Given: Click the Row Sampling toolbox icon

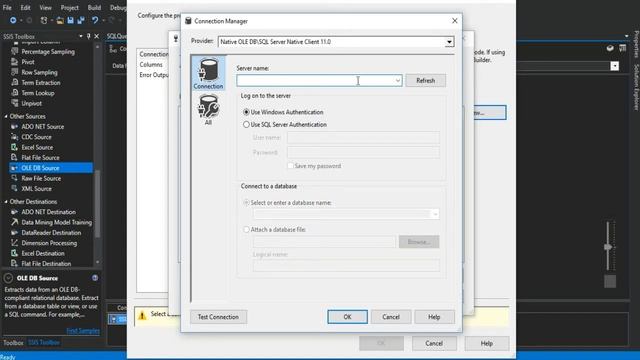Looking at the screenshot, I should (15, 72).
